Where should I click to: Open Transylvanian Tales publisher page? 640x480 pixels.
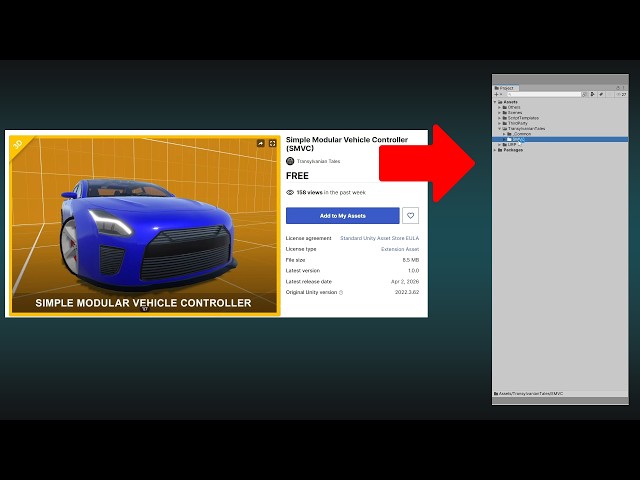[318, 161]
